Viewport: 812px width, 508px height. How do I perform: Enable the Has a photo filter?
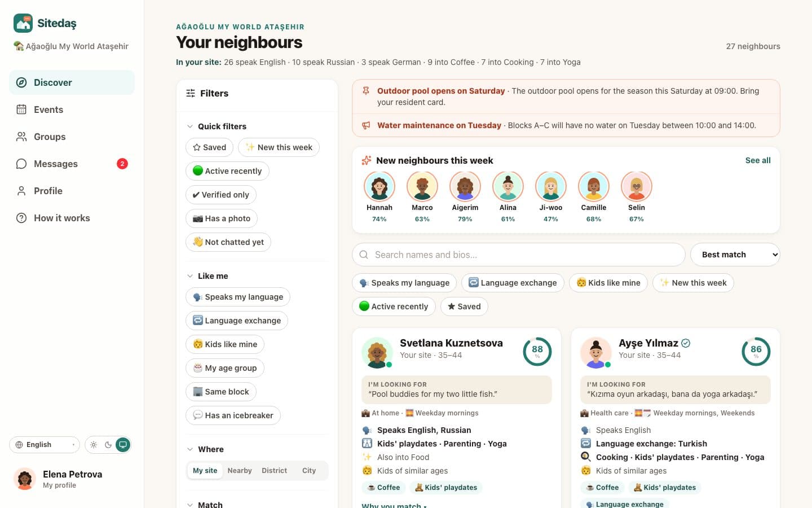[x=222, y=218]
